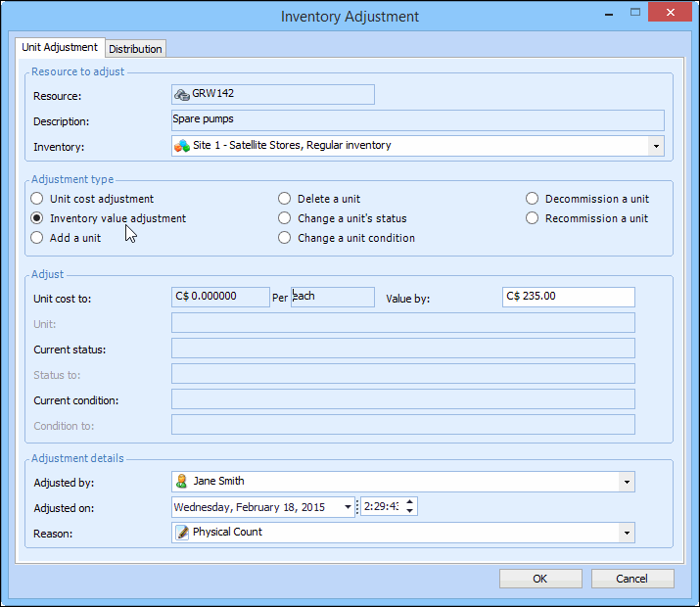Switch to the Distribution tab

136,49
